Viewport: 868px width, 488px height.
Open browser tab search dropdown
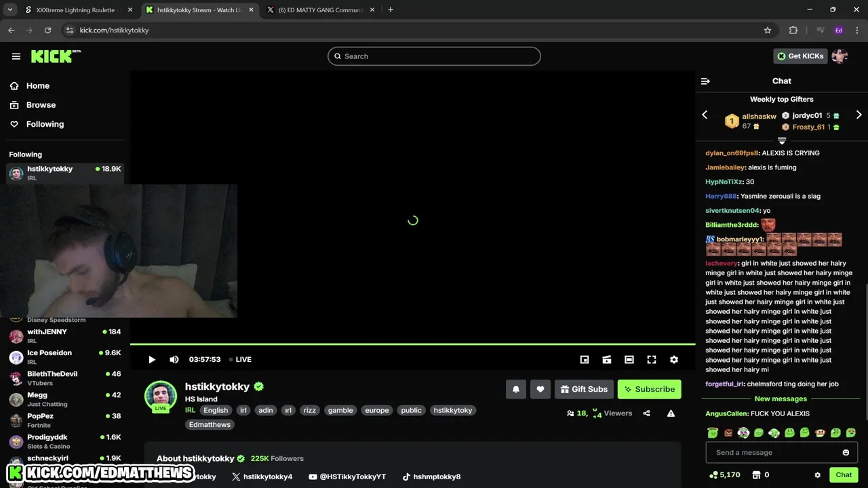[x=10, y=10]
